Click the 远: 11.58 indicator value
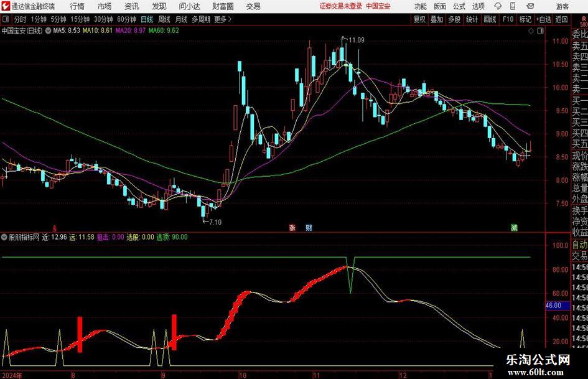 tap(82, 237)
